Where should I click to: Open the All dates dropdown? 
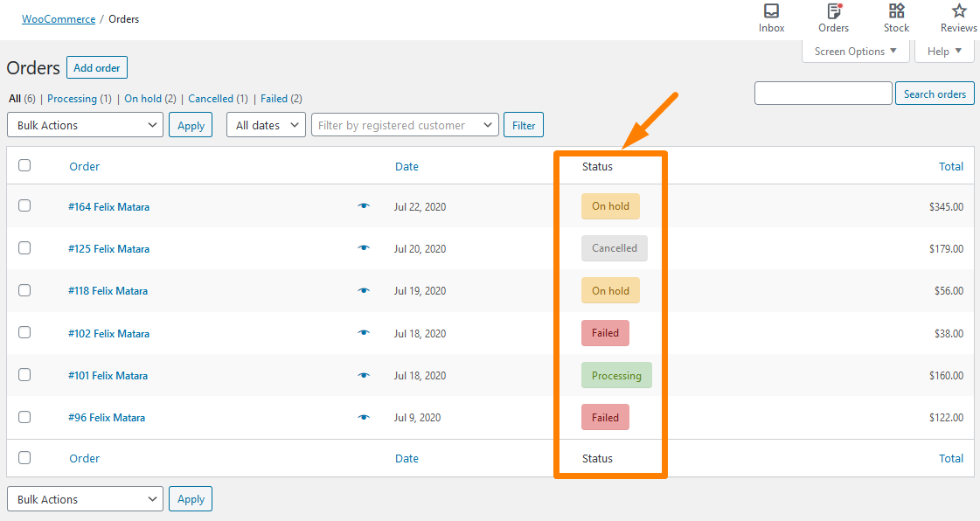pyautogui.click(x=266, y=125)
